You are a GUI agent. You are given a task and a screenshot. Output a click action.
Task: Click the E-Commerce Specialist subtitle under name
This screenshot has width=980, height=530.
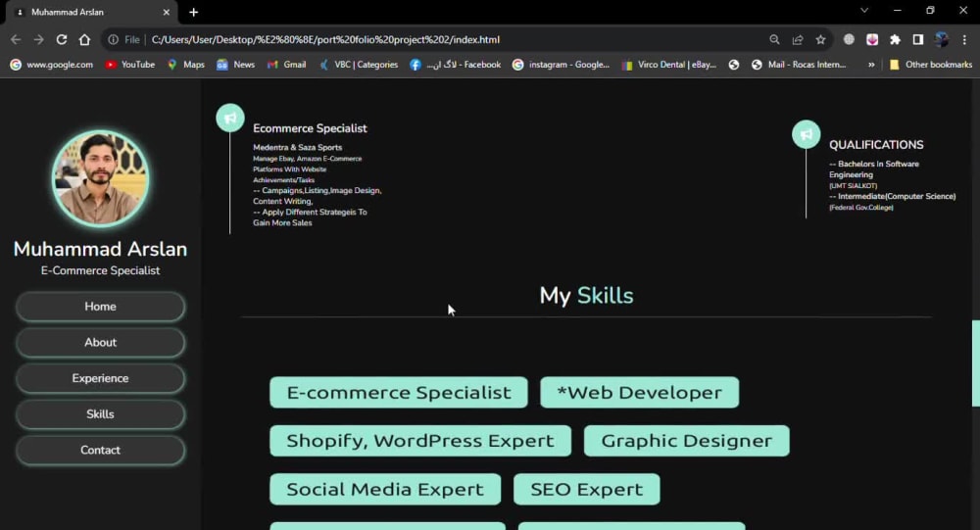pos(100,270)
